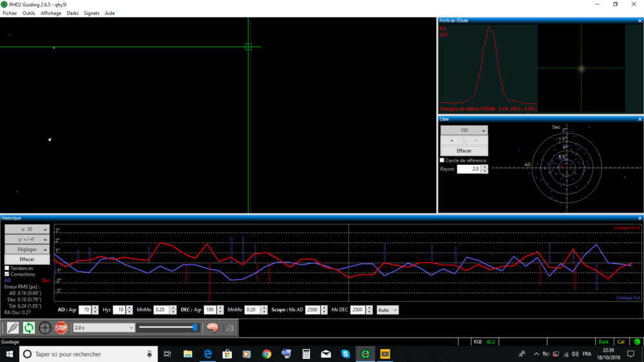Click the green loop exposures icon
644x362 pixels.
29,328
